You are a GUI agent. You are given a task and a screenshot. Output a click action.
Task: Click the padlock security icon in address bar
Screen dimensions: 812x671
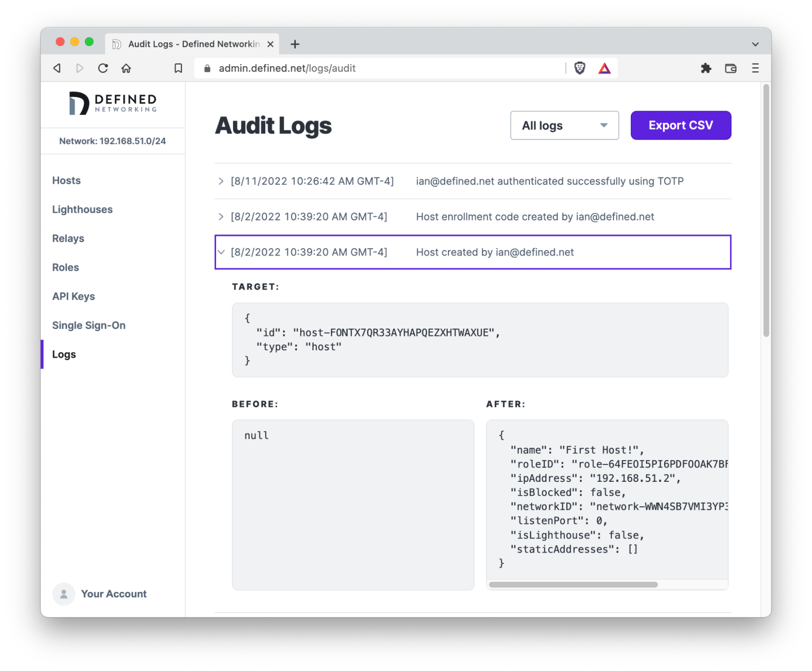[x=207, y=68]
